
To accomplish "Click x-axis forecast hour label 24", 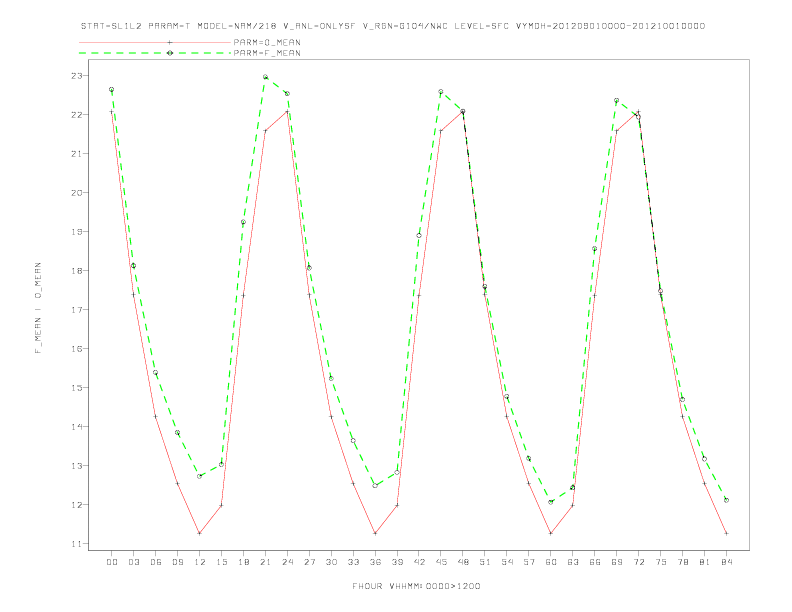I will pyautogui.click(x=287, y=562).
